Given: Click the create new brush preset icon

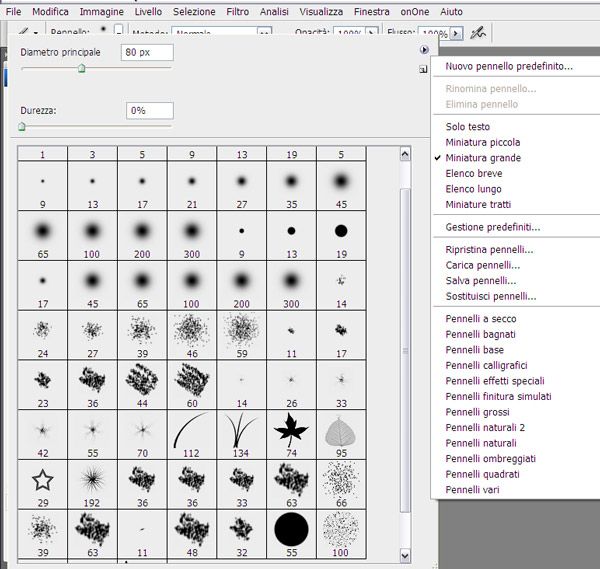Looking at the screenshot, I should [x=423, y=69].
